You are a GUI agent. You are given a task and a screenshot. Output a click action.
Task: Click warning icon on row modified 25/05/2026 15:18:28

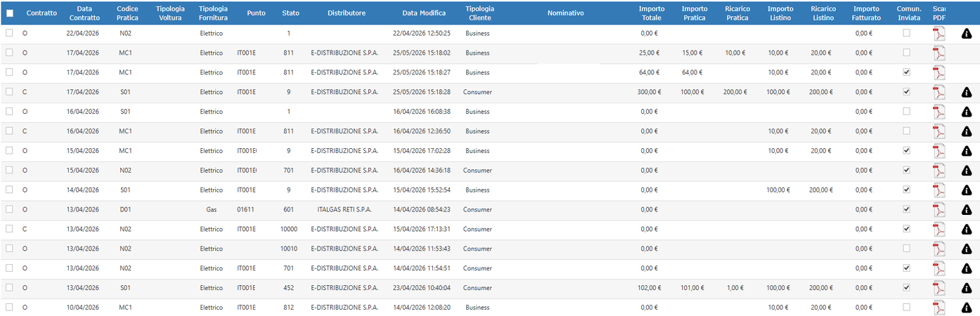coord(967,93)
